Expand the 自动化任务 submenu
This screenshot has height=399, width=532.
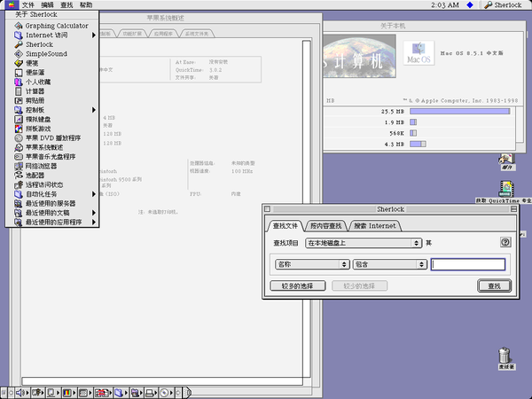(x=52, y=194)
